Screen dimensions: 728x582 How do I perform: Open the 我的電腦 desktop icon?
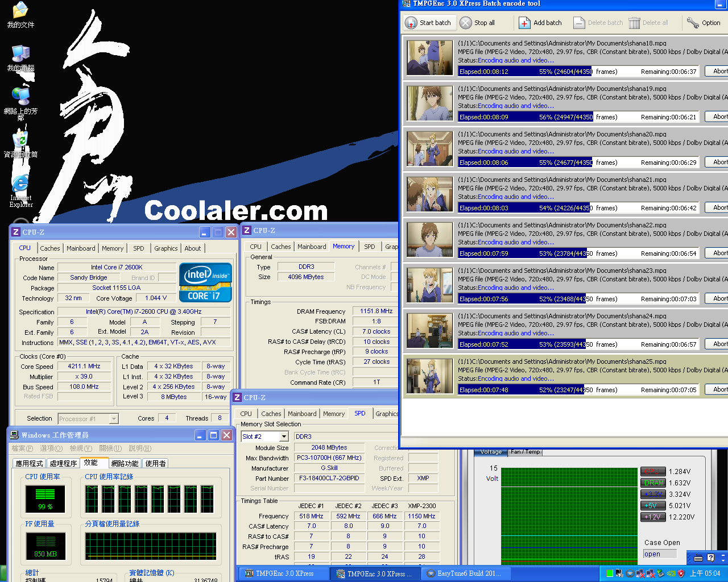click(20, 58)
